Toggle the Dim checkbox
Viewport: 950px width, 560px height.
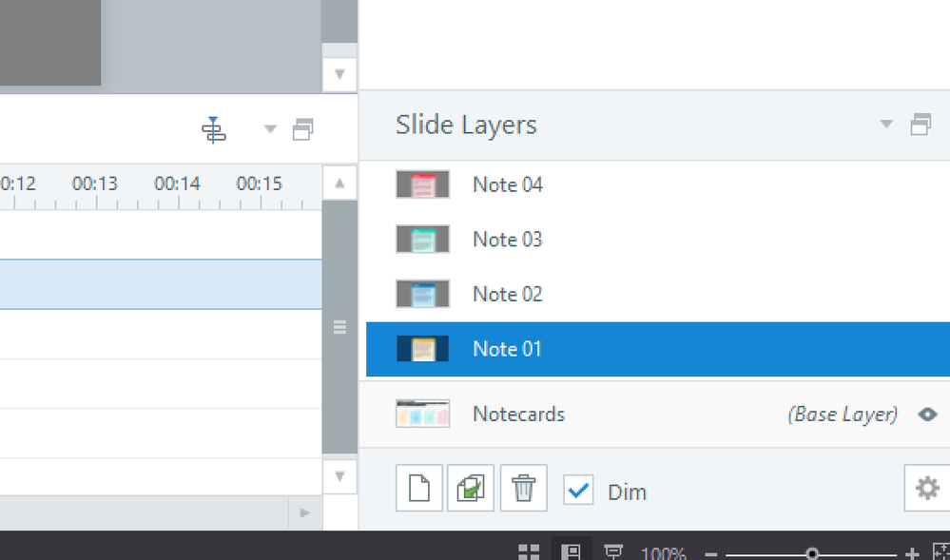579,491
